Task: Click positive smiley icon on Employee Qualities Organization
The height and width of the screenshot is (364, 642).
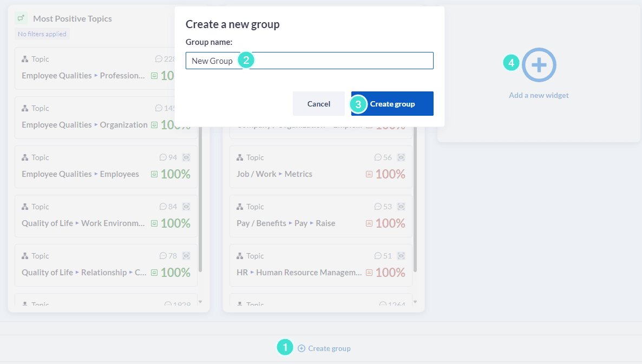Action: point(154,125)
